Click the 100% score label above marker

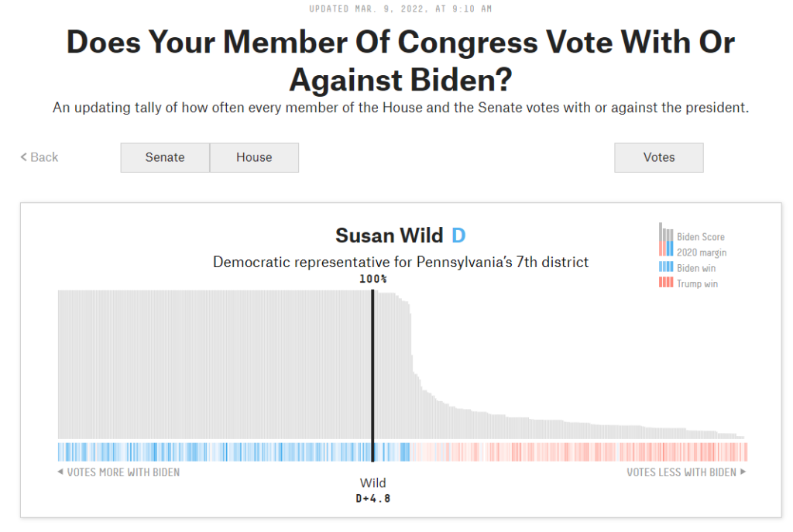point(372,279)
